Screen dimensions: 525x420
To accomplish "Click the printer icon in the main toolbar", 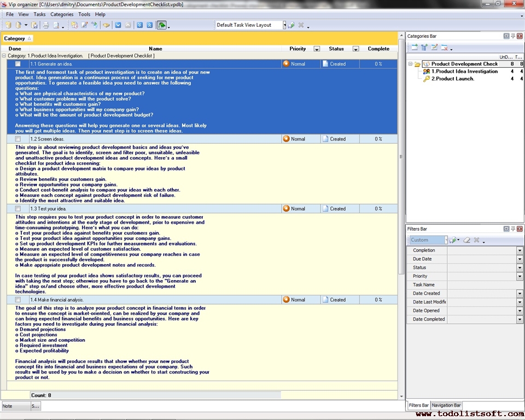I will pos(46,25).
